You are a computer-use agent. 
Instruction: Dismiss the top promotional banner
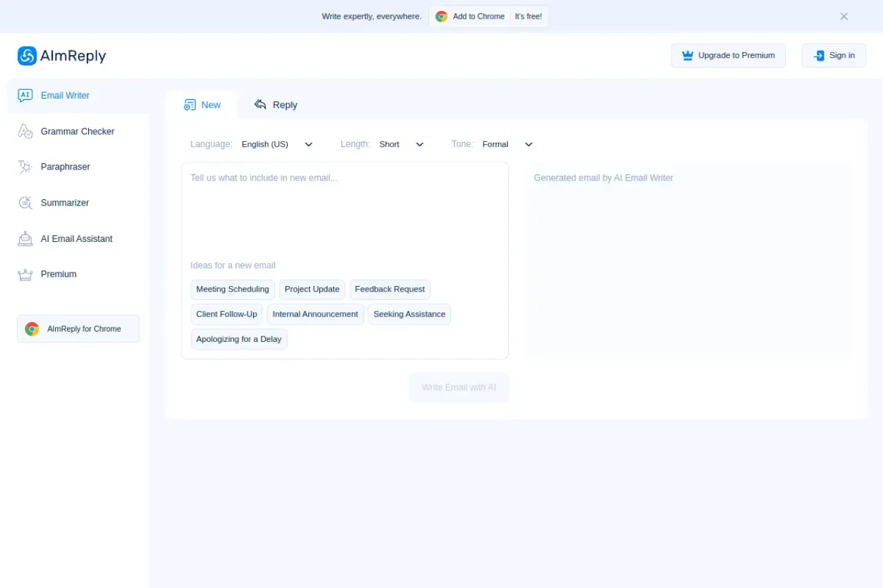click(844, 17)
